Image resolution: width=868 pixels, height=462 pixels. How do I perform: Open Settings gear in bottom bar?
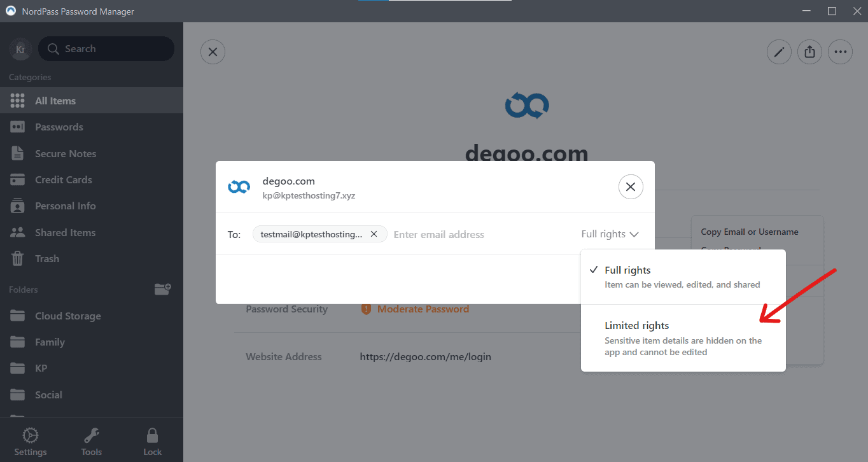[31, 442]
